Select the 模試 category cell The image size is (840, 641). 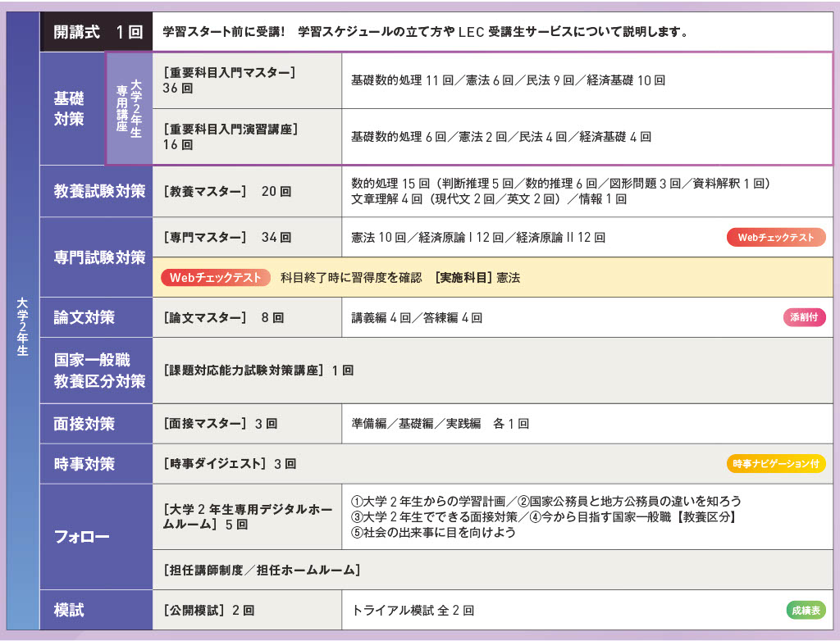(97, 610)
